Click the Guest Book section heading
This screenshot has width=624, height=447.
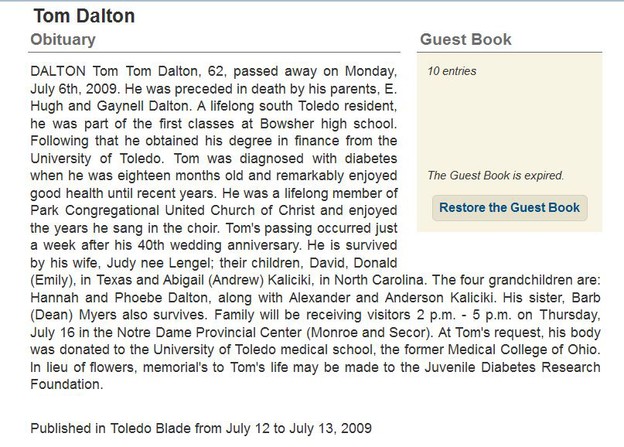pyautogui.click(x=466, y=39)
